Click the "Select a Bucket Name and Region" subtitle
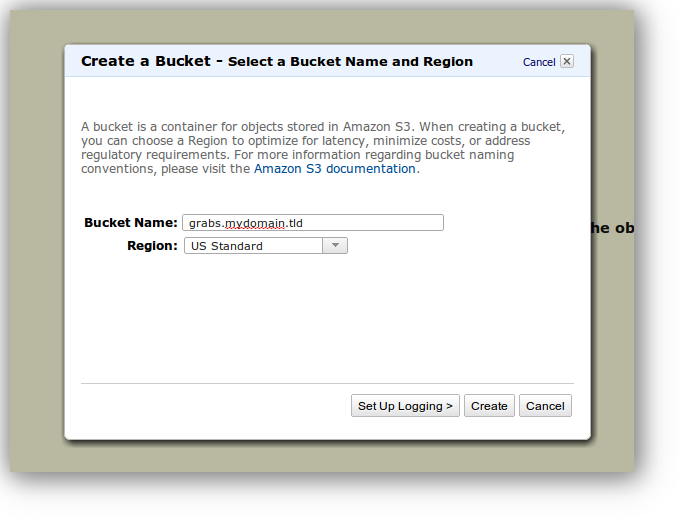The image size is (686, 524). pyautogui.click(x=350, y=62)
